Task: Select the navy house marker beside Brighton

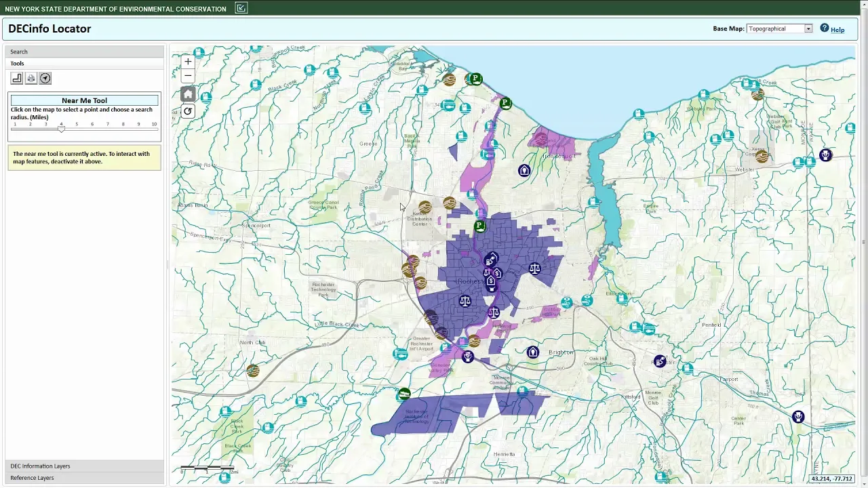Action: [533, 352]
